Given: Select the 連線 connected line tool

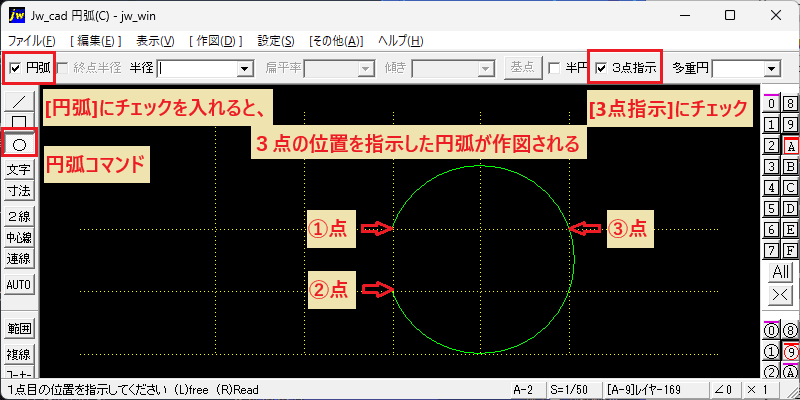Looking at the screenshot, I should click(x=19, y=259).
